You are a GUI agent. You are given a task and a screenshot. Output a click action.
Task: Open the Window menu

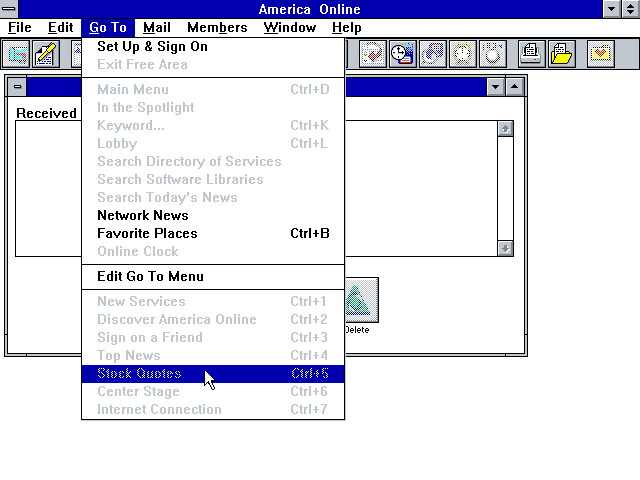click(289, 28)
